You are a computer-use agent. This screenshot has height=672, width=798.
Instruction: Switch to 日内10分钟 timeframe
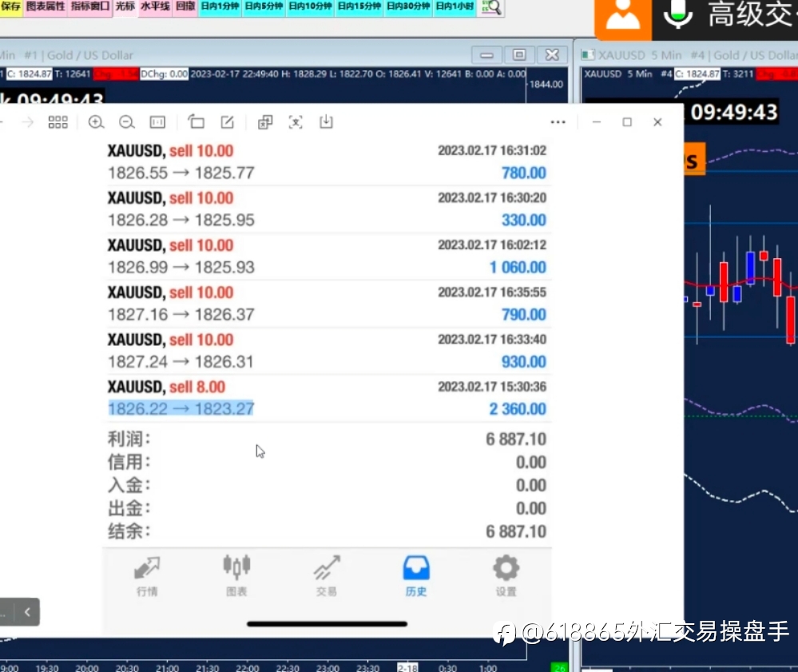(310, 6)
